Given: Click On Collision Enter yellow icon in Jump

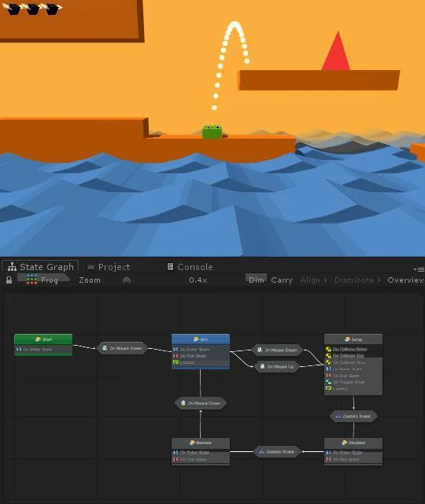Looking at the screenshot, I should click(328, 349).
